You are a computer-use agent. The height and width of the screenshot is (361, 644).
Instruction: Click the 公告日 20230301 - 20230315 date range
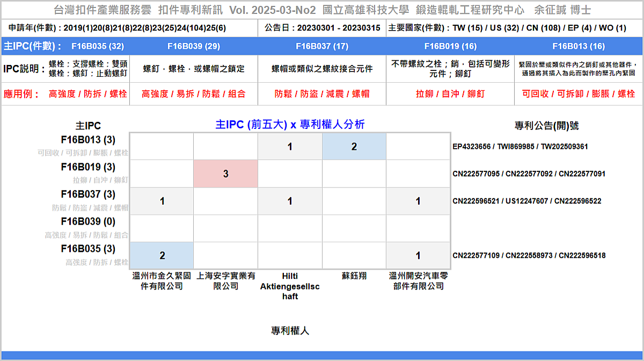pos(323,28)
